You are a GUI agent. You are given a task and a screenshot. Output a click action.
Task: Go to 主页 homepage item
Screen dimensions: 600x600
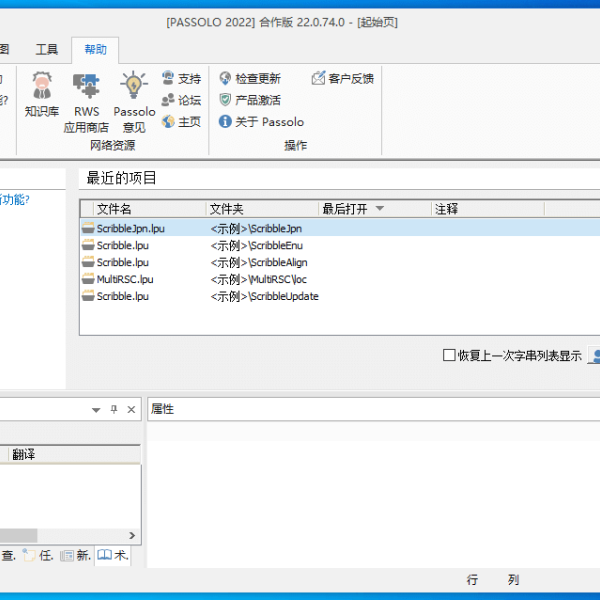181,122
